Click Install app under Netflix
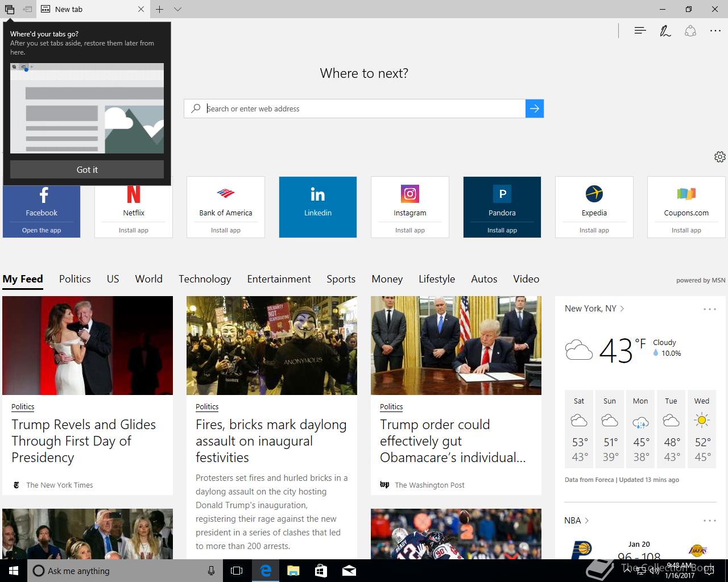The width and height of the screenshot is (728, 582). [x=134, y=230]
